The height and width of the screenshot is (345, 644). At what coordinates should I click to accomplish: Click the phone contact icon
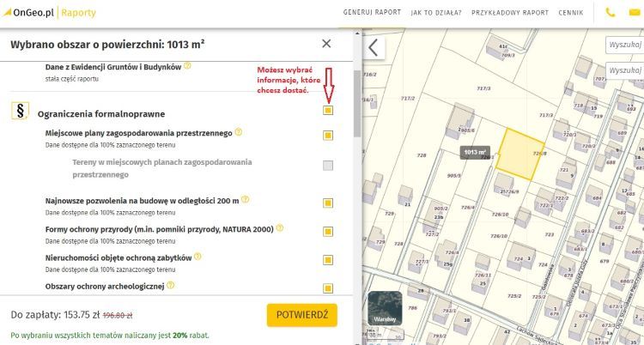[611, 13]
